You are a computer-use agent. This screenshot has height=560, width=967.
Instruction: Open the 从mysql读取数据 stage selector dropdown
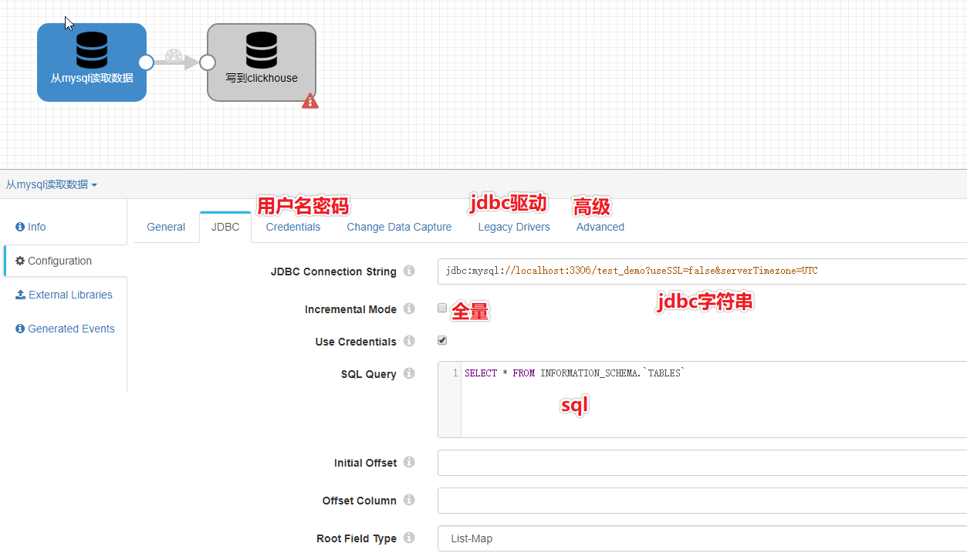(x=52, y=184)
